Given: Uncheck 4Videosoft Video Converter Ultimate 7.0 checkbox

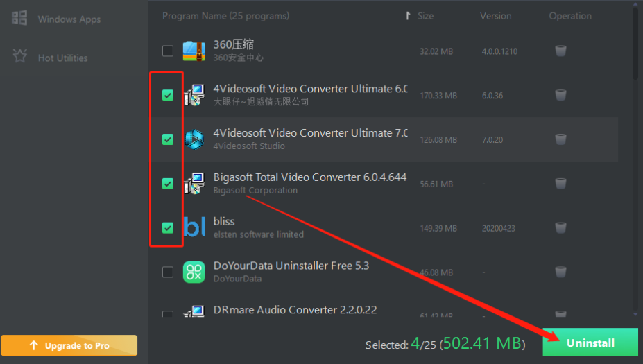Looking at the screenshot, I should pyautogui.click(x=168, y=139).
